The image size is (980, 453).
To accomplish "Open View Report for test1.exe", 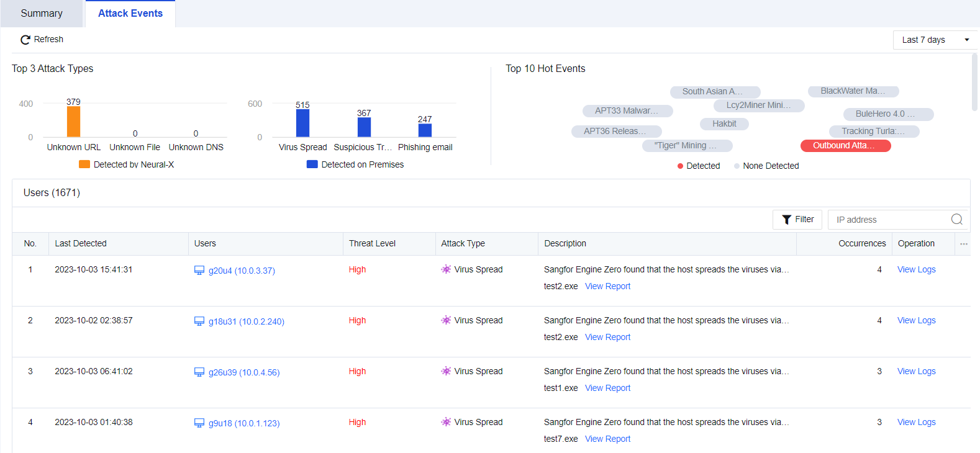I will pyautogui.click(x=607, y=388).
